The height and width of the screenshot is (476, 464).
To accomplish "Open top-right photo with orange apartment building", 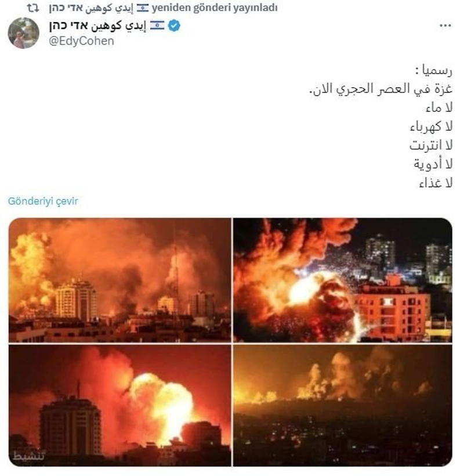I will [343, 280].
